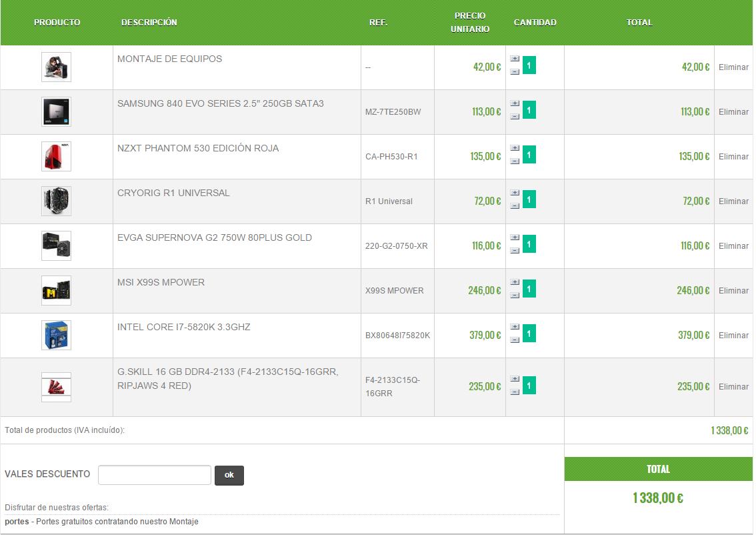756x535 pixels.
Task: Open SAMSUNG 840 EVO SERIES description link
Action: (x=221, y=103)
